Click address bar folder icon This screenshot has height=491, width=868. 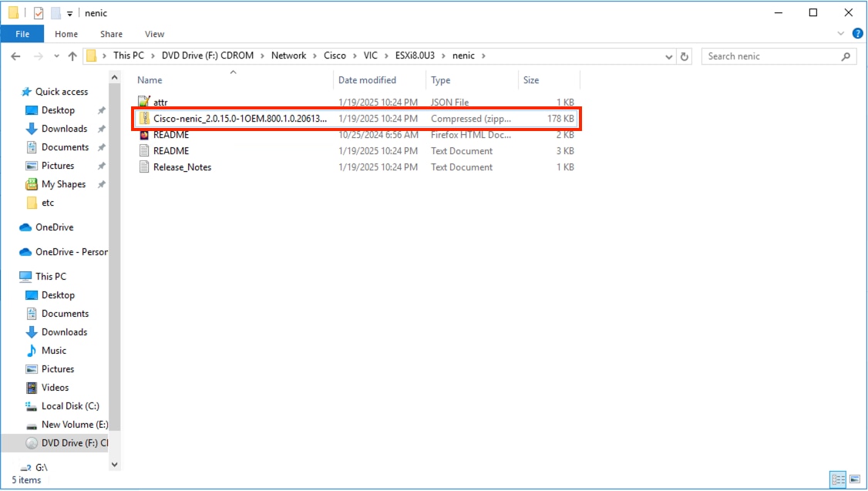click(91, 56)
